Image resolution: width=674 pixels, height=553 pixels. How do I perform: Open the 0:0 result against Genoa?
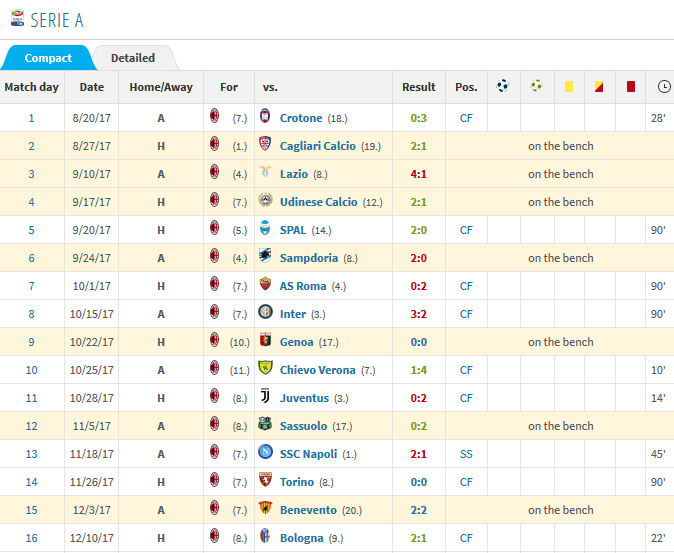tap(419, 342)
